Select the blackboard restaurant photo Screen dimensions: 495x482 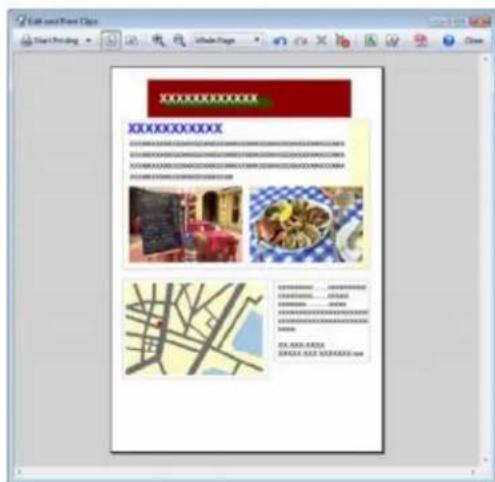coord(186,224)
